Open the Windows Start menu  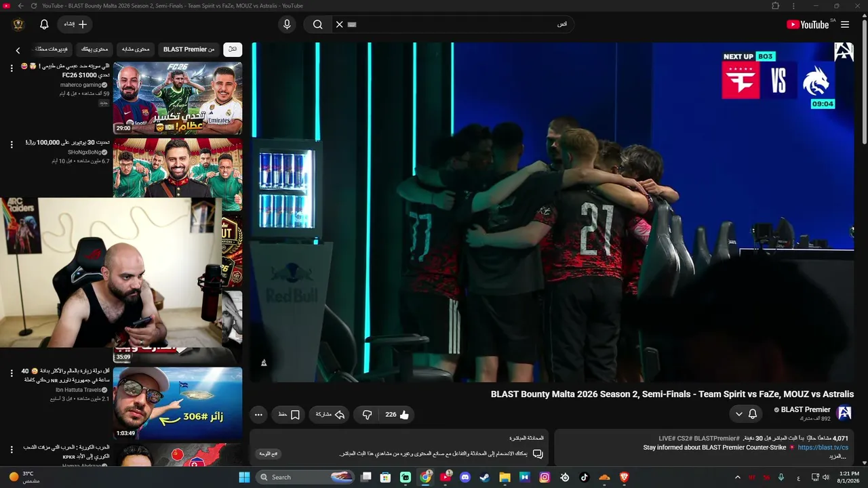tap(244, 477)
